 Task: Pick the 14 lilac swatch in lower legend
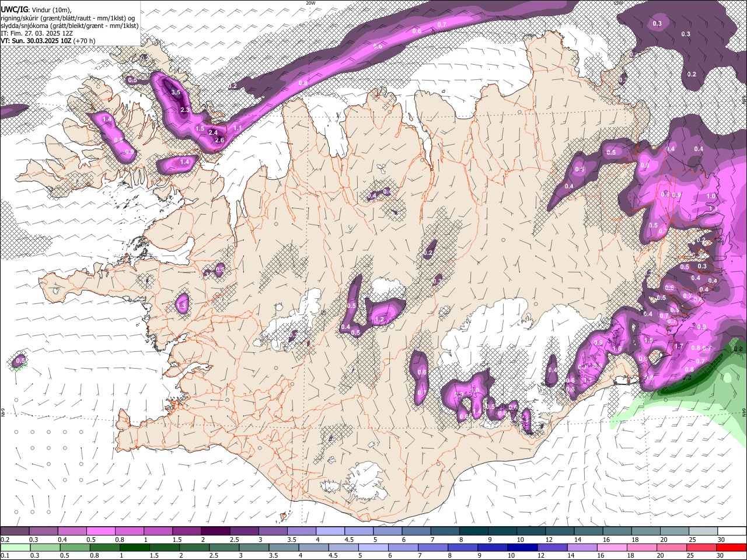pos(582,547)
